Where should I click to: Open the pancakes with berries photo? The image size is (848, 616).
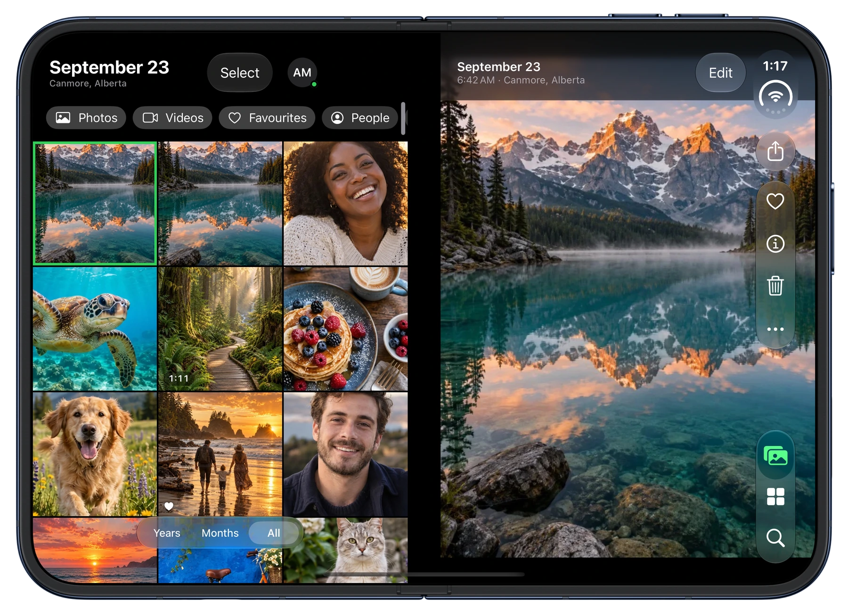pos(346,329)
